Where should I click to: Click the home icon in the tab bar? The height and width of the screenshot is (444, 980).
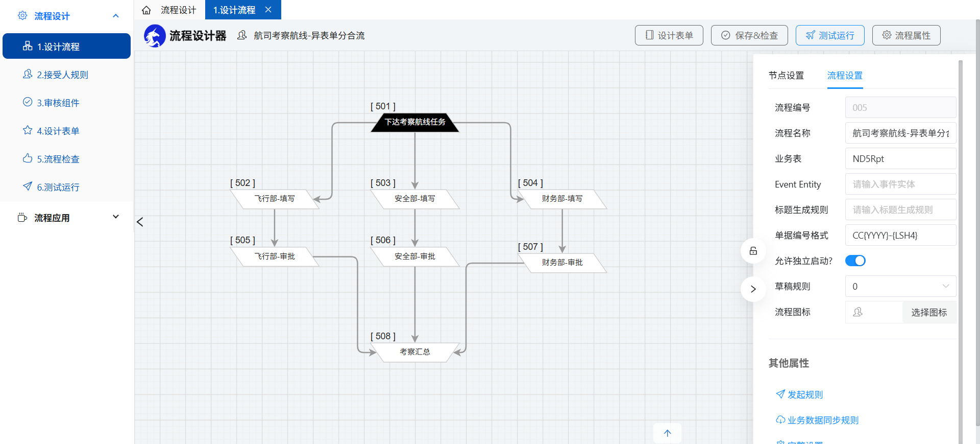click(146, 10)
